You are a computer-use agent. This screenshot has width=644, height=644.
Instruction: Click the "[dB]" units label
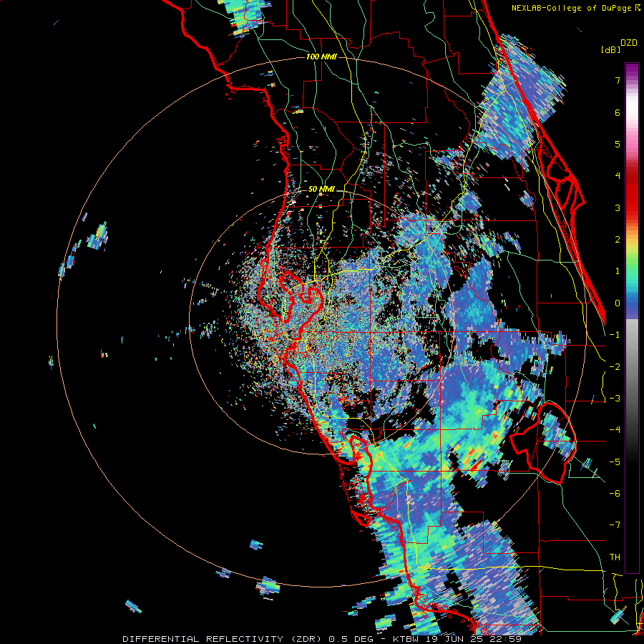[610, 50]
